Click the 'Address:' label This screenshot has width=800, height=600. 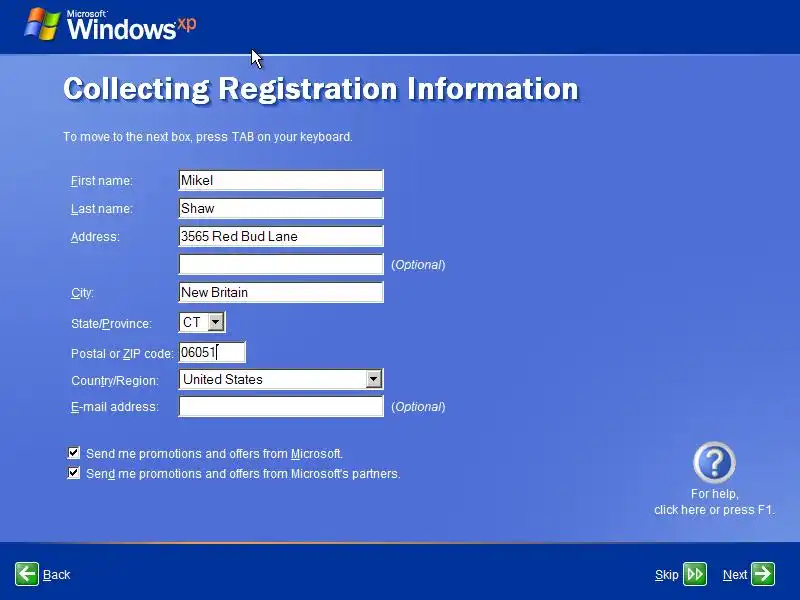pos(95,237)
